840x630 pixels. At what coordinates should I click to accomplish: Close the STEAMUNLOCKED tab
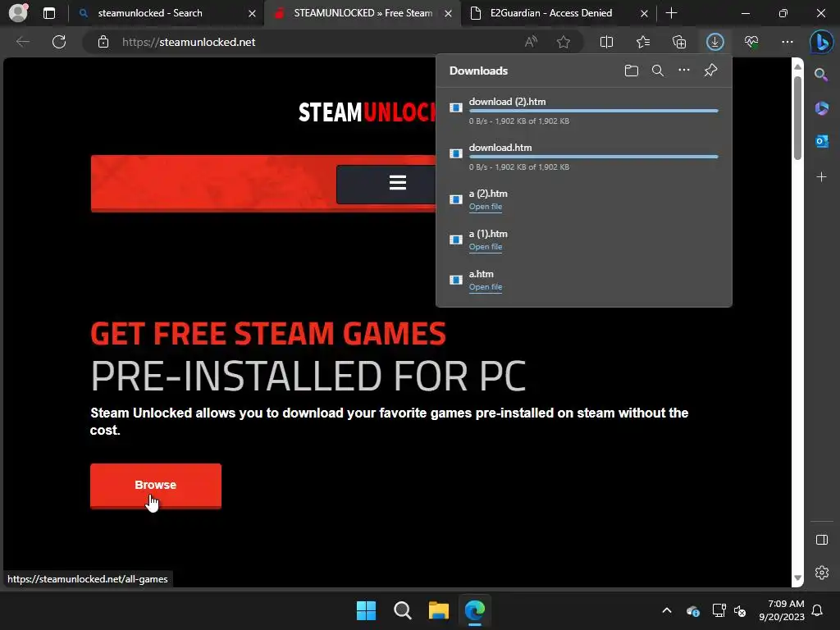pyautogui.click(x=449, y=13)
